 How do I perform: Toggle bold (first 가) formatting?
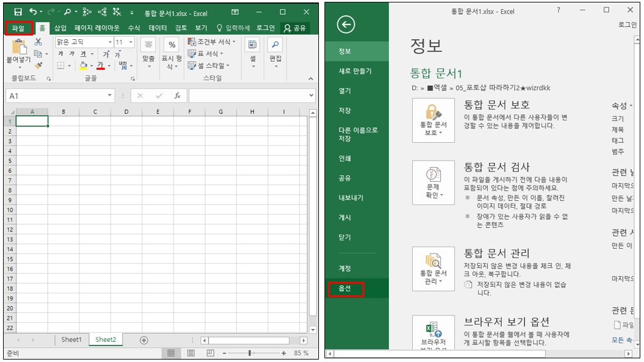pos(61,54)
